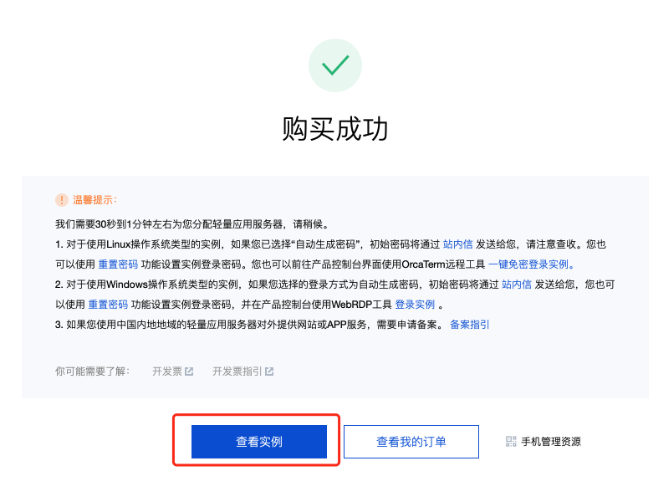The width and height of the screenshot is (667, 477).
Task: Open the 开发票指引 link
Action: (x=237, y=371)
